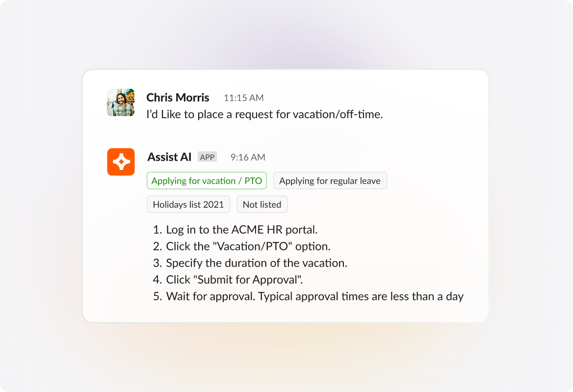Click the name 'Chris Morris'
573x392 pixels.
point(178,98)
